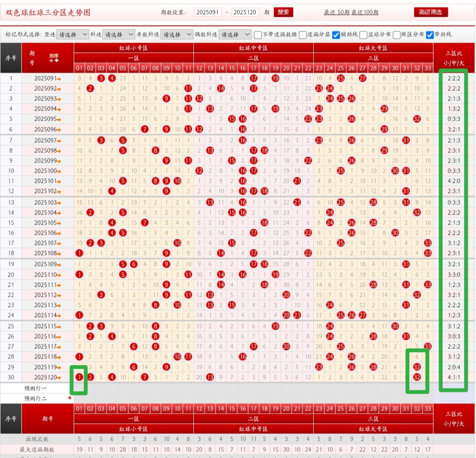Click the 最大遗漏期数 statistics row label
The image size is (476, 458).
[x=37, y=450]
